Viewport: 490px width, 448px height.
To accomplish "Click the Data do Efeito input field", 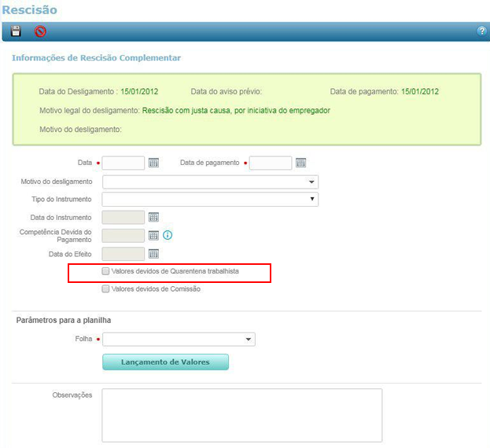I will pyautogui.click(x=123, y=254).
